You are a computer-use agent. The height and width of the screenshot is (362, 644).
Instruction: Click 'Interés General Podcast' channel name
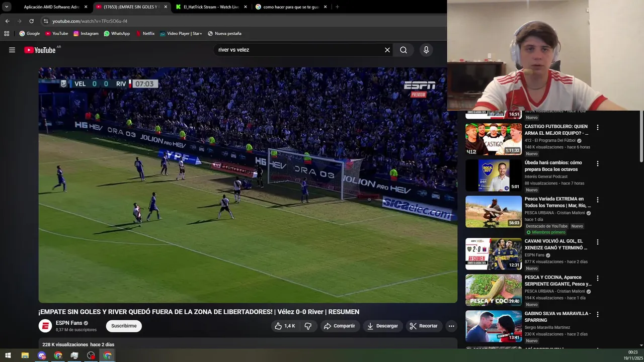546,176
